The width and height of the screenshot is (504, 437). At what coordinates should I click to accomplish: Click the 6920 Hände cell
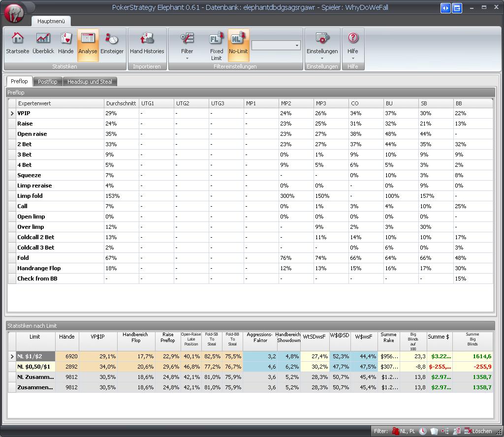coord(67,356)
